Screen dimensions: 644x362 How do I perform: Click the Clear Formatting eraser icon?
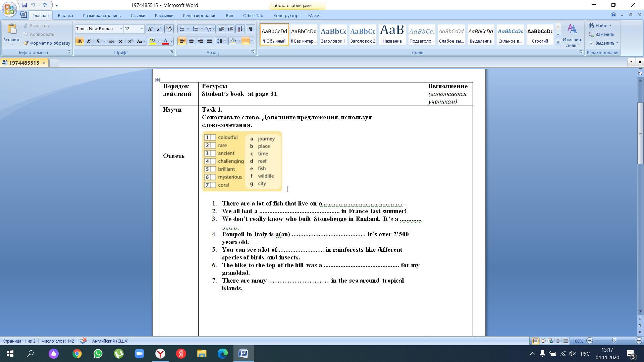coord(169,29)
